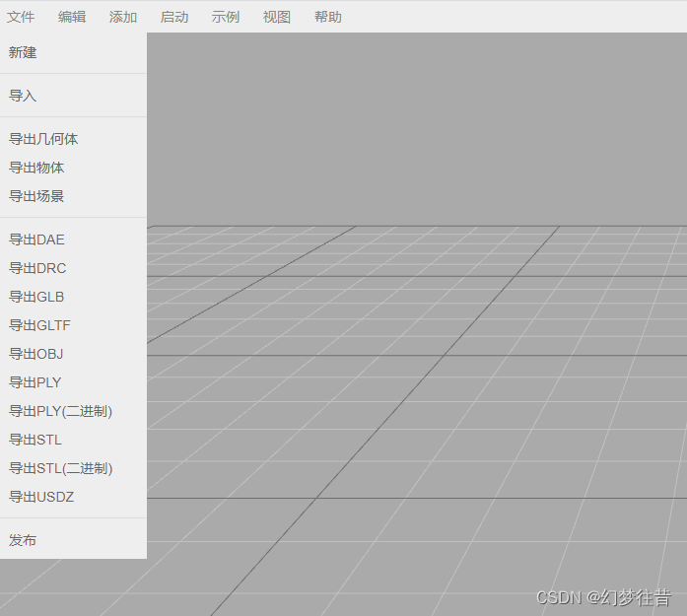Viewport: 687px width, 616px height.
Task: Click 导出OBJ in the menu
Action: 73,354
